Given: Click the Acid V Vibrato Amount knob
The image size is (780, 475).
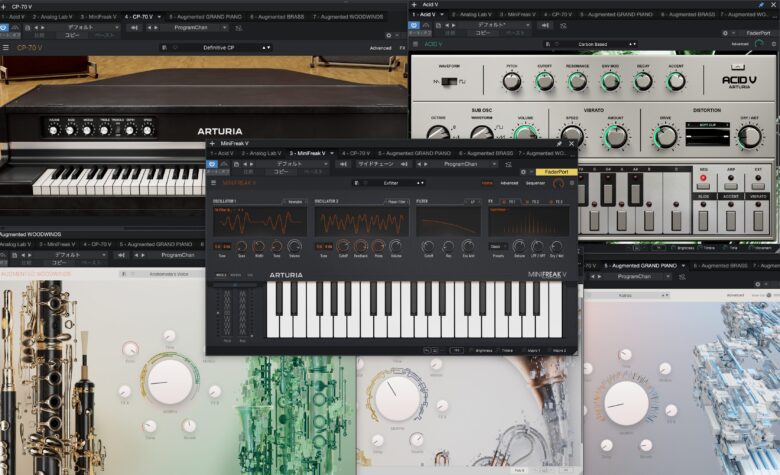Looking at the screenshot, I should [616, 136].
